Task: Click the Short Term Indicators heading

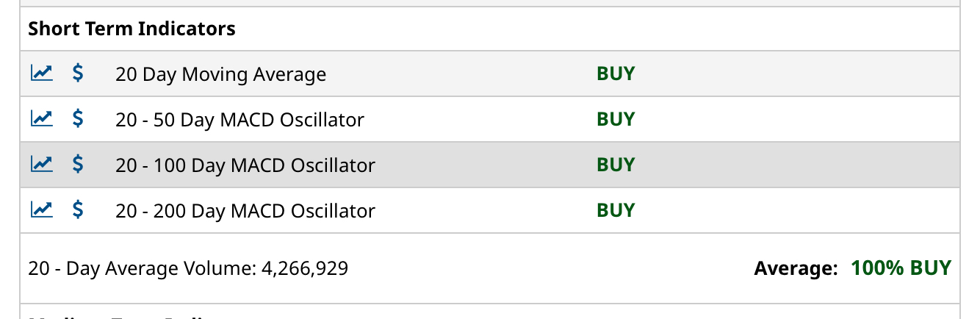Action: [131, 29]
